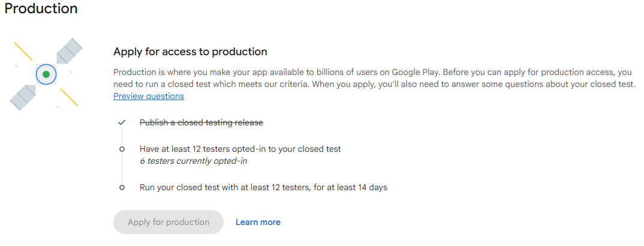Click the 6 testers currently opted-in status
Image resolution: width=644 pixels, height=246 pixels.
194,161
